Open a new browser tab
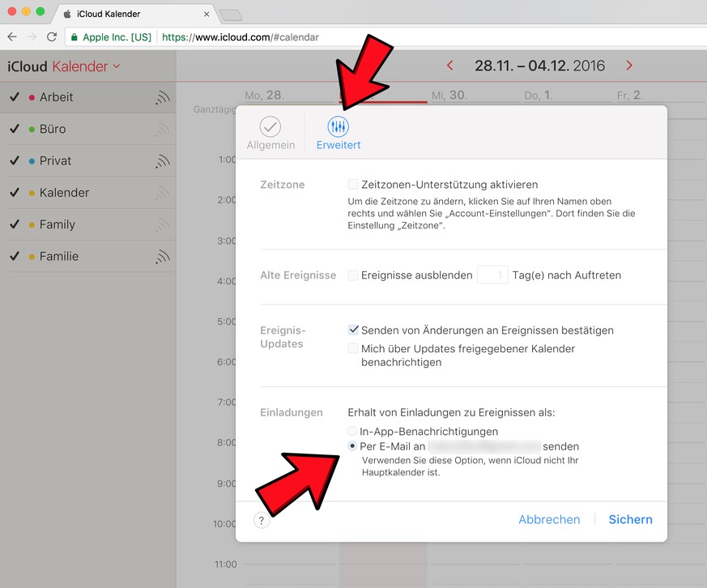 point(231,15)
